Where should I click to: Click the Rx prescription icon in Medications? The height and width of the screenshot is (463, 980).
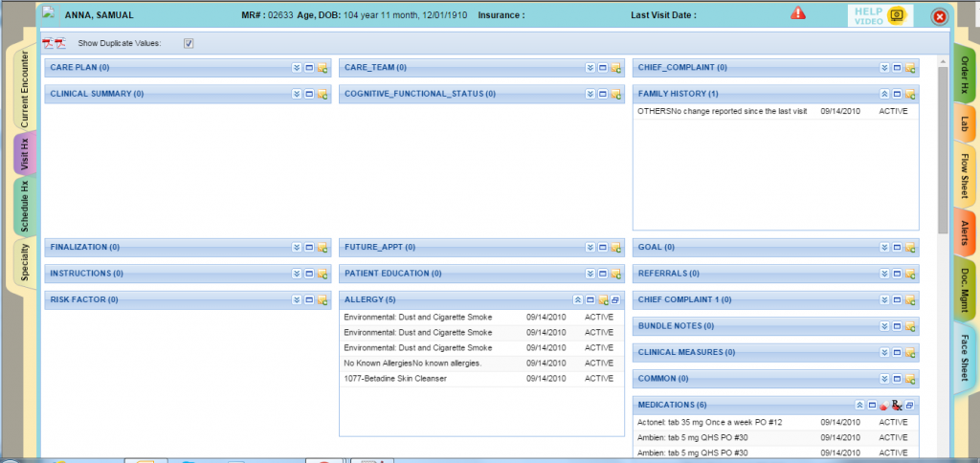pyautogui.click(x=897, y=406)
